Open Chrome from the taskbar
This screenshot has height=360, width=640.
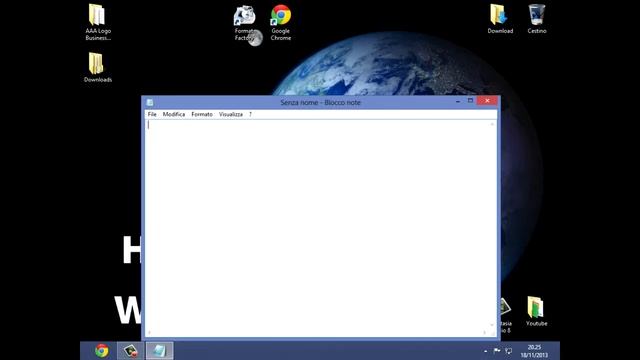102,351
